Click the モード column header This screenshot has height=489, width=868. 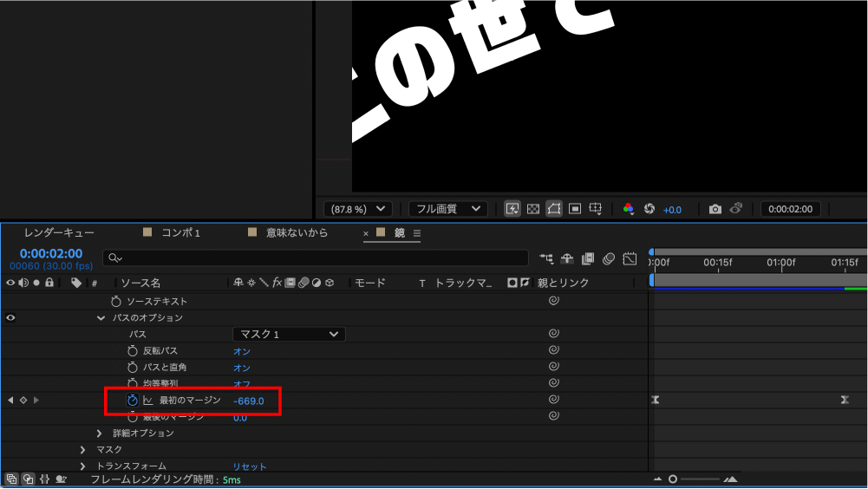pos(369,283)
